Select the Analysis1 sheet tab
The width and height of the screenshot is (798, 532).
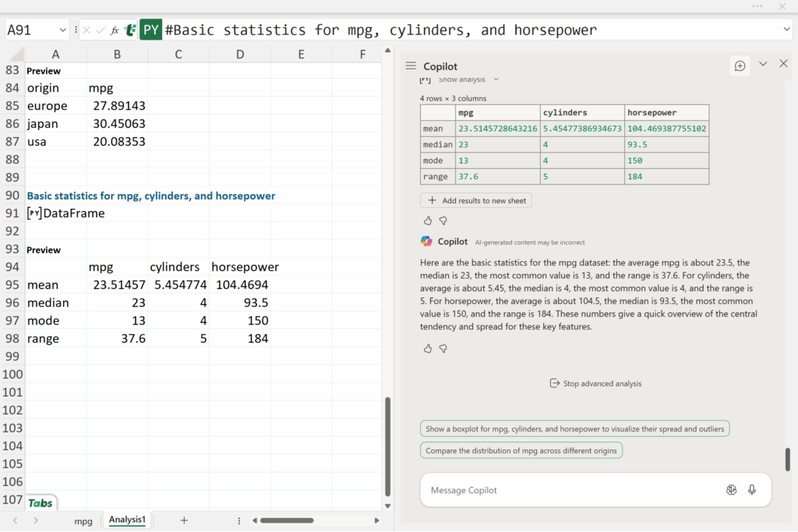pyautogui.click(x=127, y=520)
